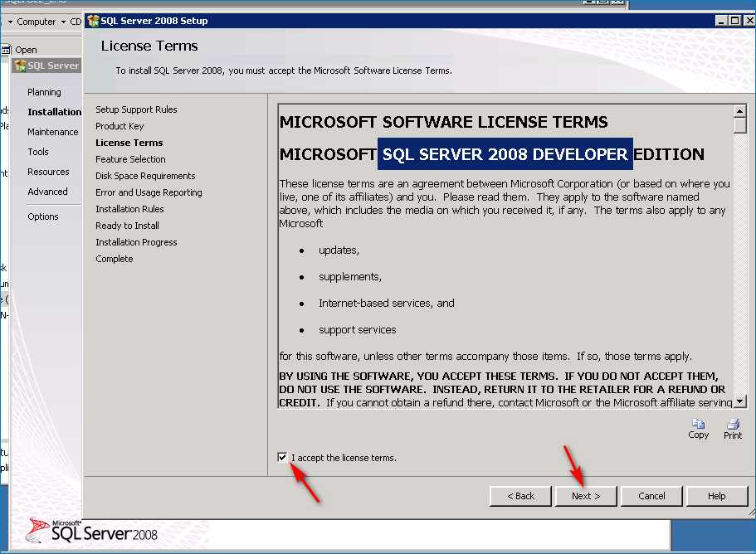Open Resources in Installation Center sidebar
This screenshot has height=554, width=756.
pyautogui.click(x=48, y=172)
